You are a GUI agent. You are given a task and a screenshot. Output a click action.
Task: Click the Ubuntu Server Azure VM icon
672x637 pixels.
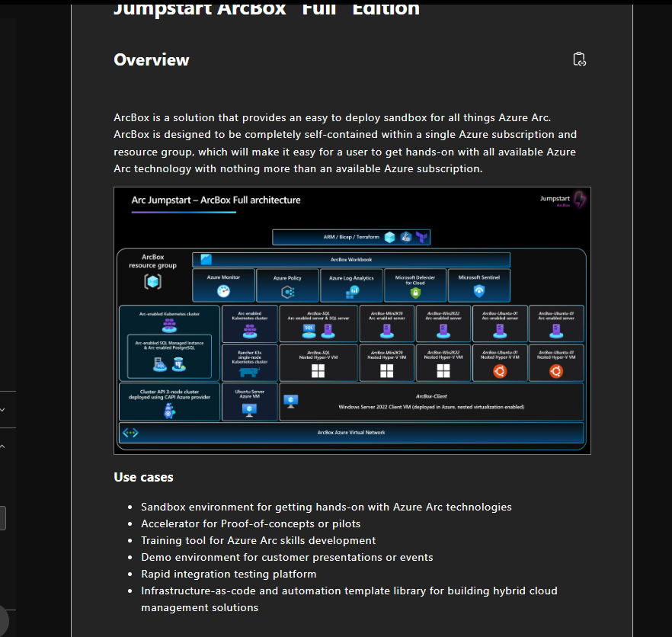click(249, 409)
